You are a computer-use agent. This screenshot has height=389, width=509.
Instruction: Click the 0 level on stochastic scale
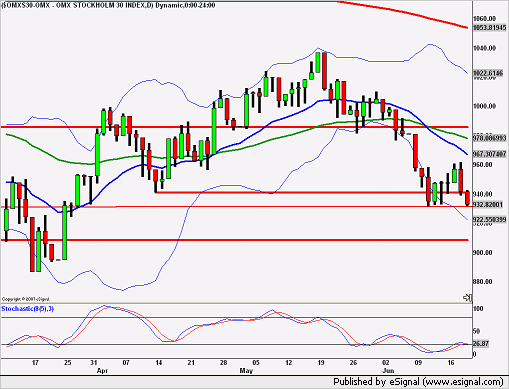pyautogui.click(x=475, y=354)
